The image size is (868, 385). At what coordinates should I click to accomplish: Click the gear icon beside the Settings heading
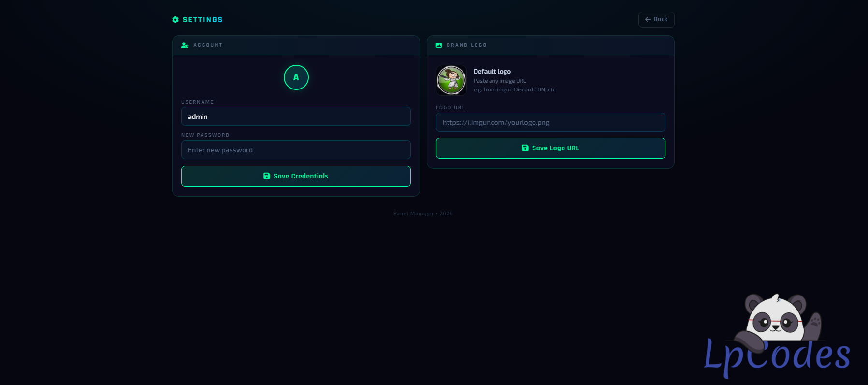(175, 20)
